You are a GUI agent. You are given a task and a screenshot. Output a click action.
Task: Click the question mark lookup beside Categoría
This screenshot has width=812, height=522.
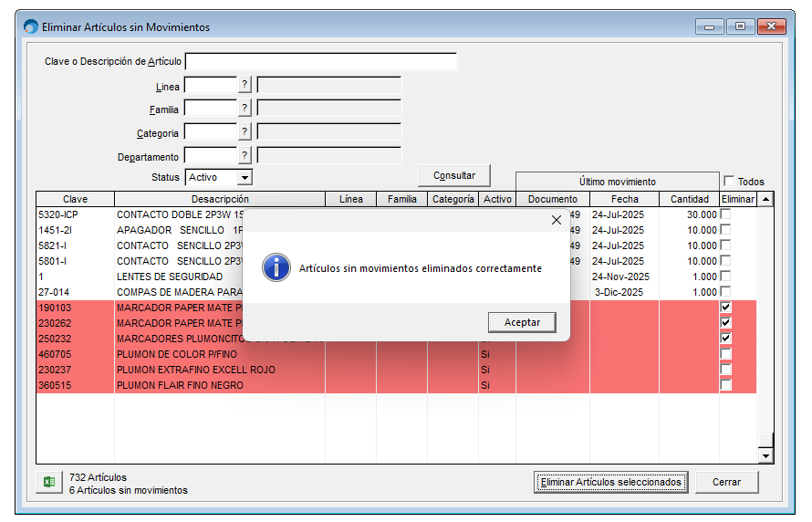click(245, 131)
